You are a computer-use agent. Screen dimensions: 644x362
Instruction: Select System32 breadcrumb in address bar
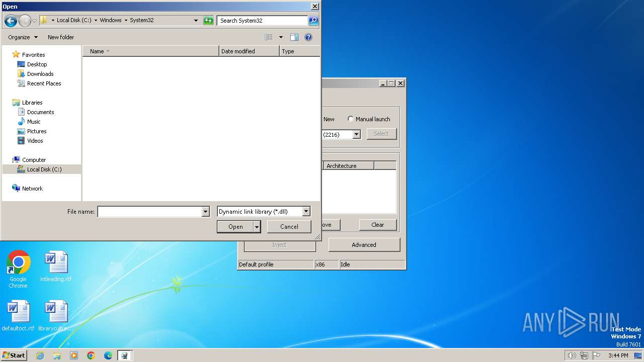(x=142, y=20)
